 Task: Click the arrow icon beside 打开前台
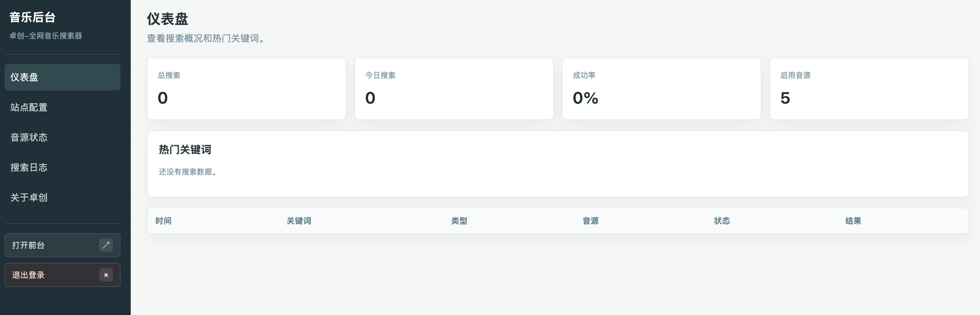(106, 245)
